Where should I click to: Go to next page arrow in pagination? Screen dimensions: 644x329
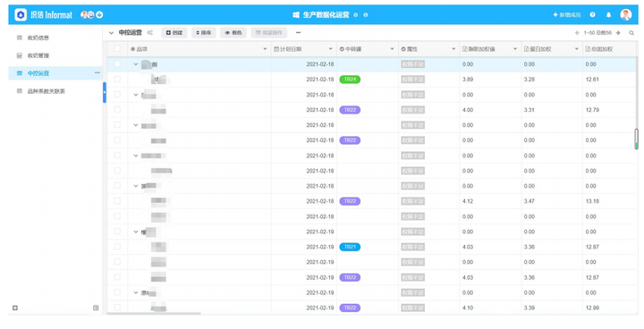(618, 33)
